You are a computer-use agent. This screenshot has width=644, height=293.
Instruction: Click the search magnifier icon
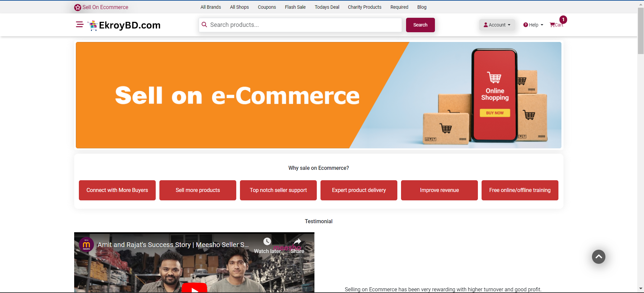click(x=204, y=25)
